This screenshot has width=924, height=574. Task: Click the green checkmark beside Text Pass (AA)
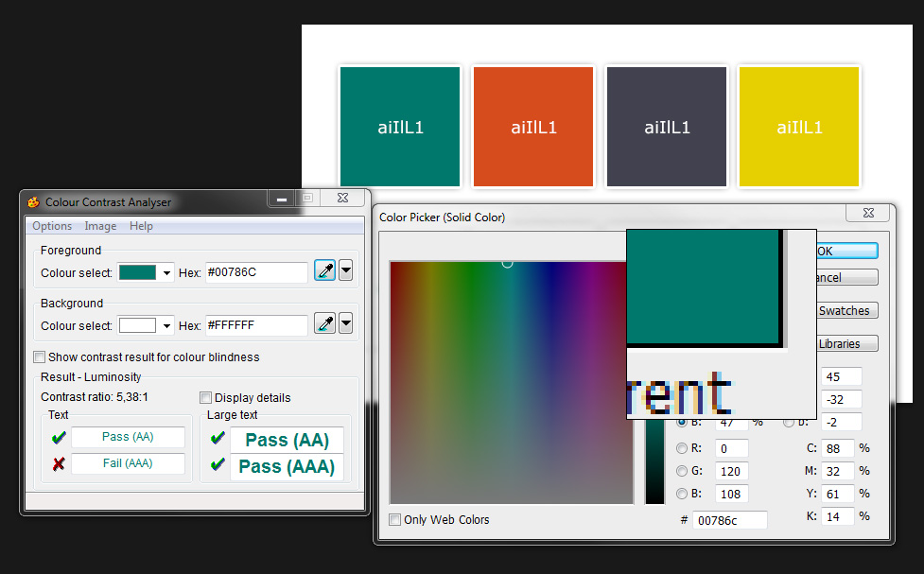coord(59,438)
